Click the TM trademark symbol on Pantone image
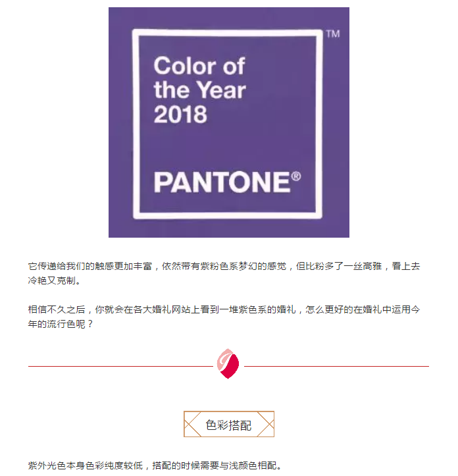This screenshot has height=476, width=458. point(333,34)
